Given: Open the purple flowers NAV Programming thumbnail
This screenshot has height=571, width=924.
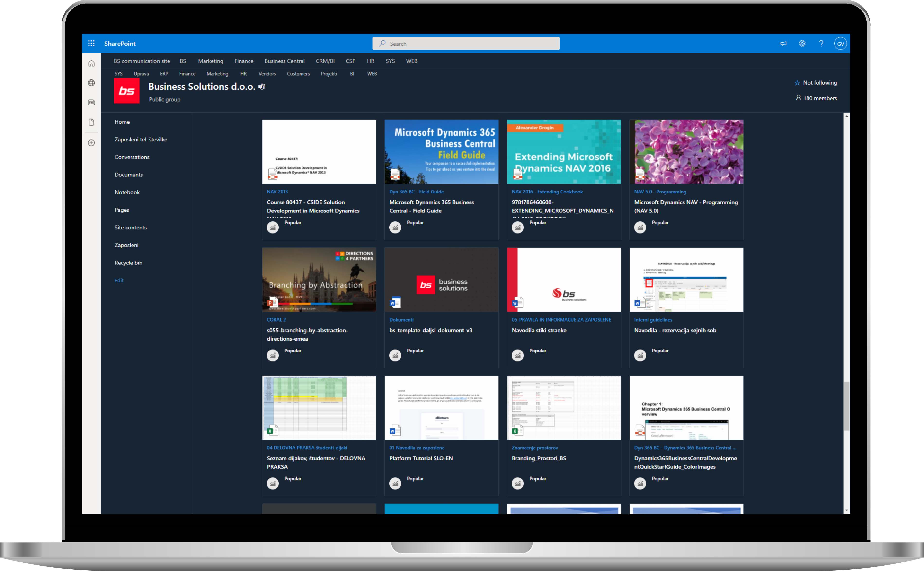Looking at the screenshot, I should tap(686, 152).
